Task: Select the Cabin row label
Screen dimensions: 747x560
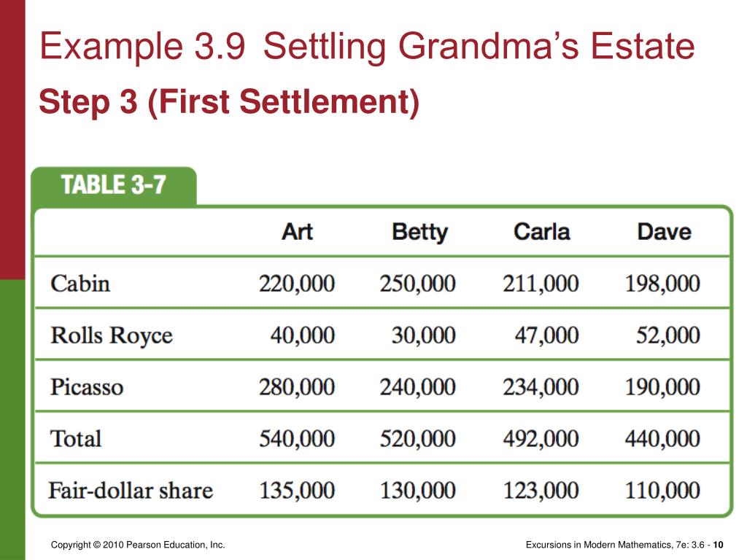Action: (80, 284)
